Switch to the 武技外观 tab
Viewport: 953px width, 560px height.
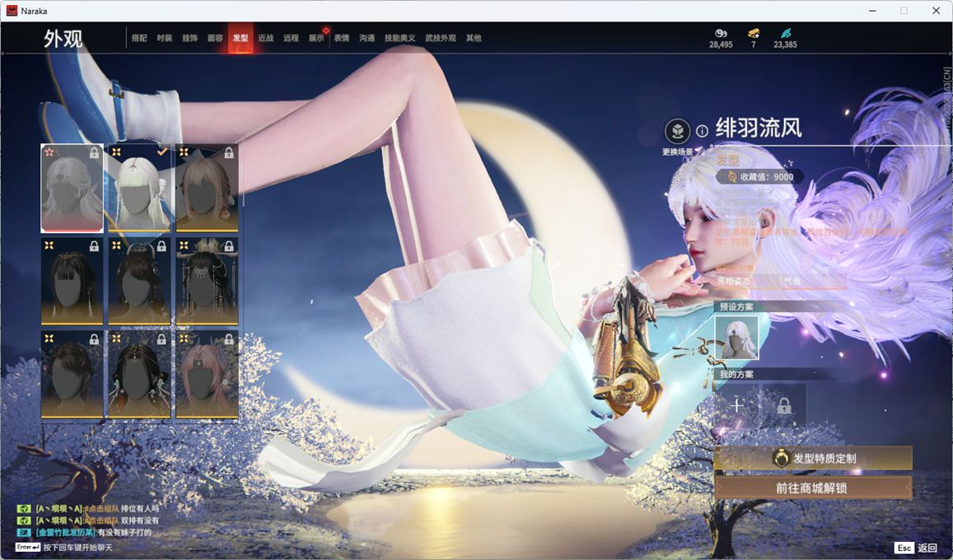441,38
